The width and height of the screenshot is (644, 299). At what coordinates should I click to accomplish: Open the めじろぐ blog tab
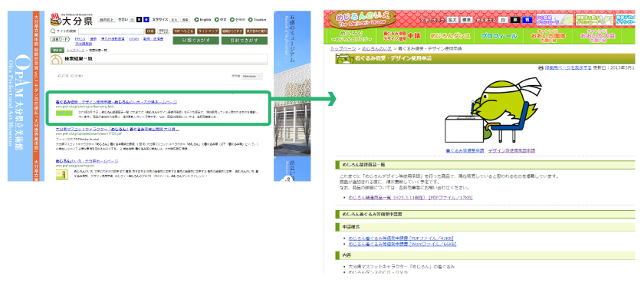point(352,36)
